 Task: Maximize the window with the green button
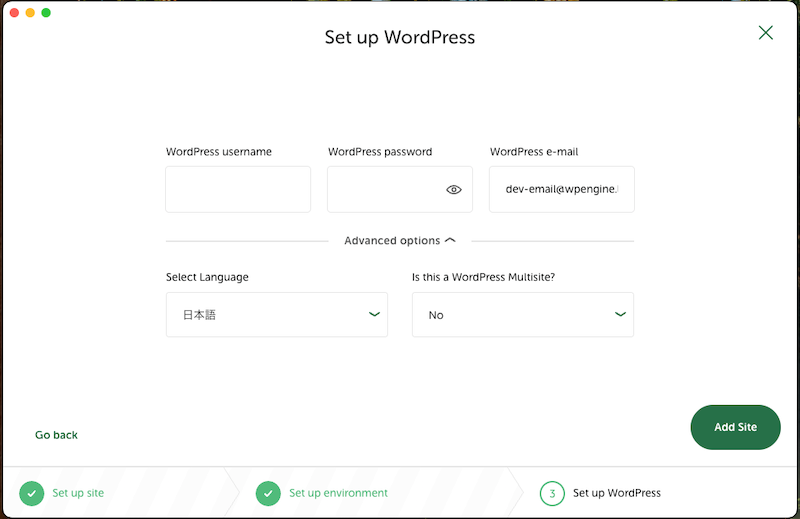tap(46, 13)
